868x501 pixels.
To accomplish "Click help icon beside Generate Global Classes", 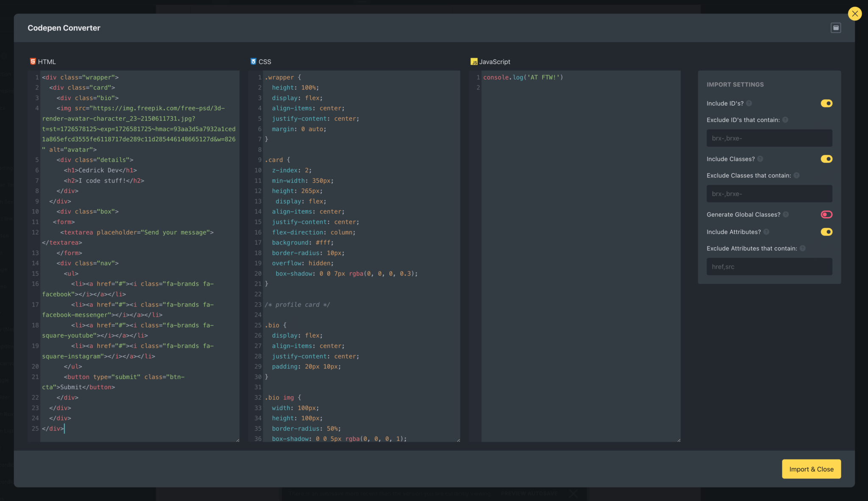I will [786, 215].
